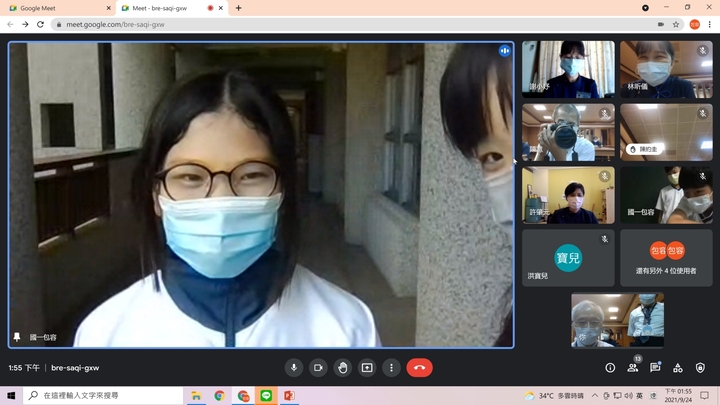The width and height of the screenshot is (720, 405).
Task: Open the more options three-dot menu
Action: [391, 367]
